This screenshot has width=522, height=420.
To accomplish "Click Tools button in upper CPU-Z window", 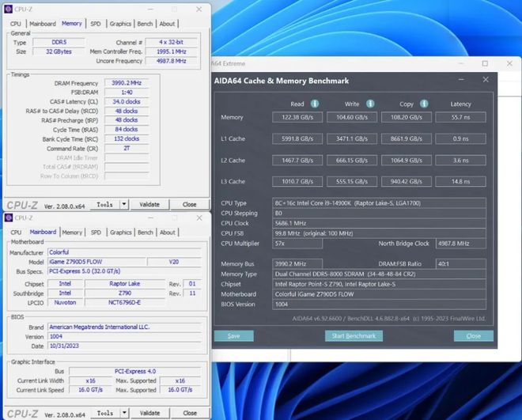I will (x=105, y=204).
